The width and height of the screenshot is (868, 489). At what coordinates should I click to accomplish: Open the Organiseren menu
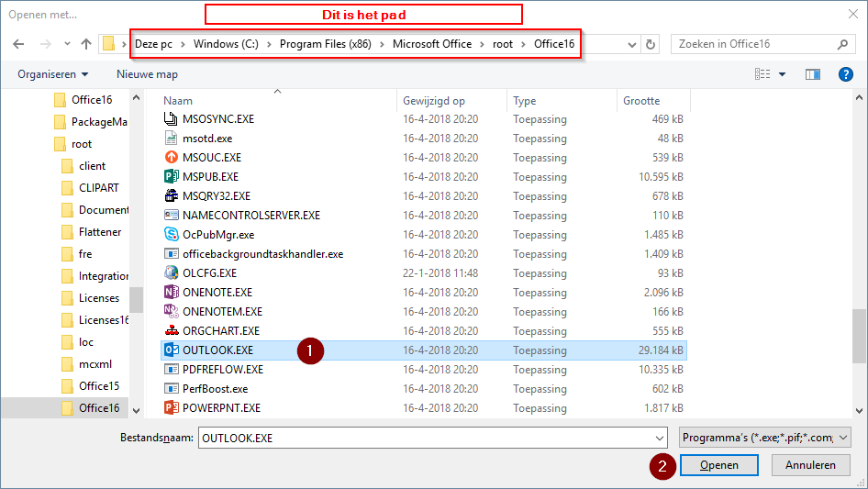[x=52, y=74]
